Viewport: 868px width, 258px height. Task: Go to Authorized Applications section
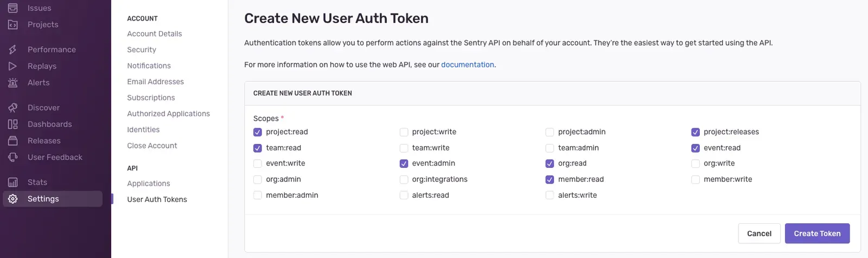[168, 114]
